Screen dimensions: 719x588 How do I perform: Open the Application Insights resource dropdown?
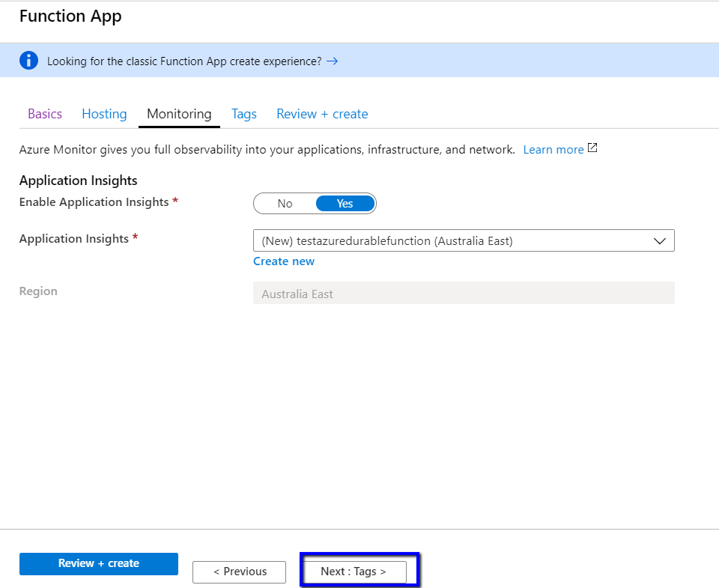(463, 240)
